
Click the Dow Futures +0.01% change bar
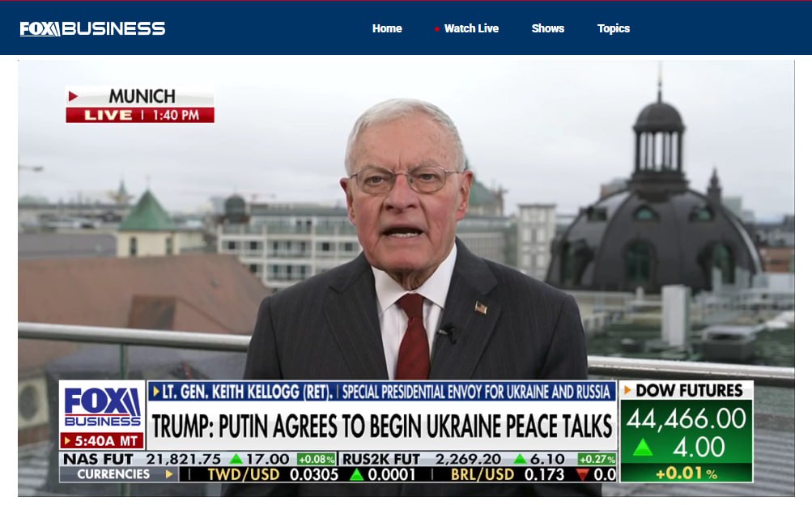(x=686, y=473)
